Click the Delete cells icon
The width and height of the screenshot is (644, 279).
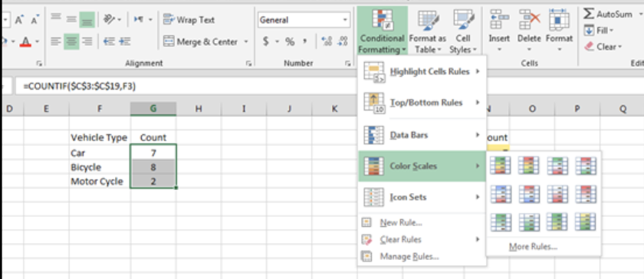[x=529, y=20]
